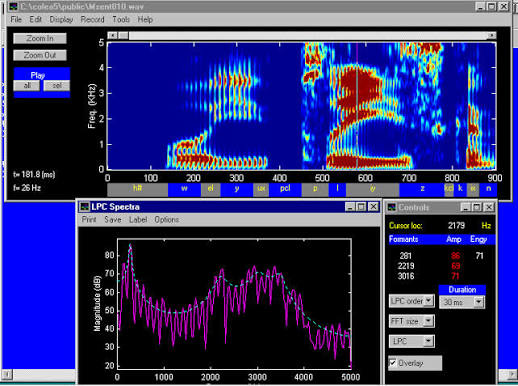
Task: Select the 'kcl' phoneme label segment
Action: (449, 189)
